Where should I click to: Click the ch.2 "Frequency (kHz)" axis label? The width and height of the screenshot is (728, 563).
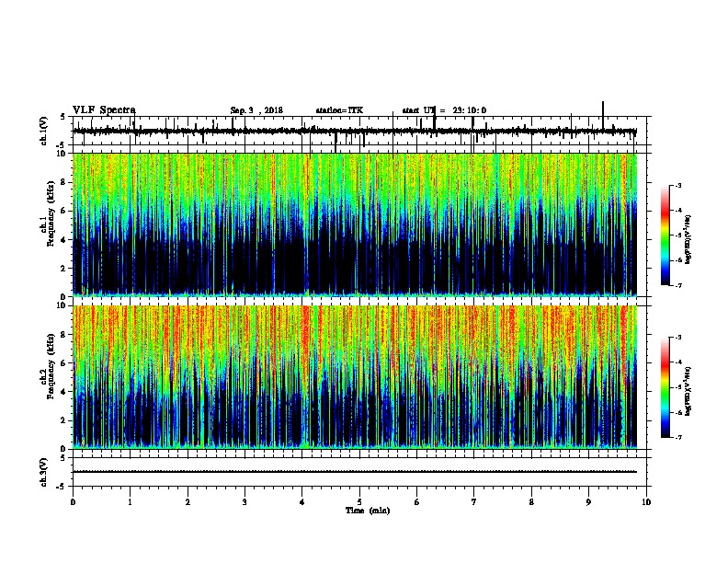point(51,366)
